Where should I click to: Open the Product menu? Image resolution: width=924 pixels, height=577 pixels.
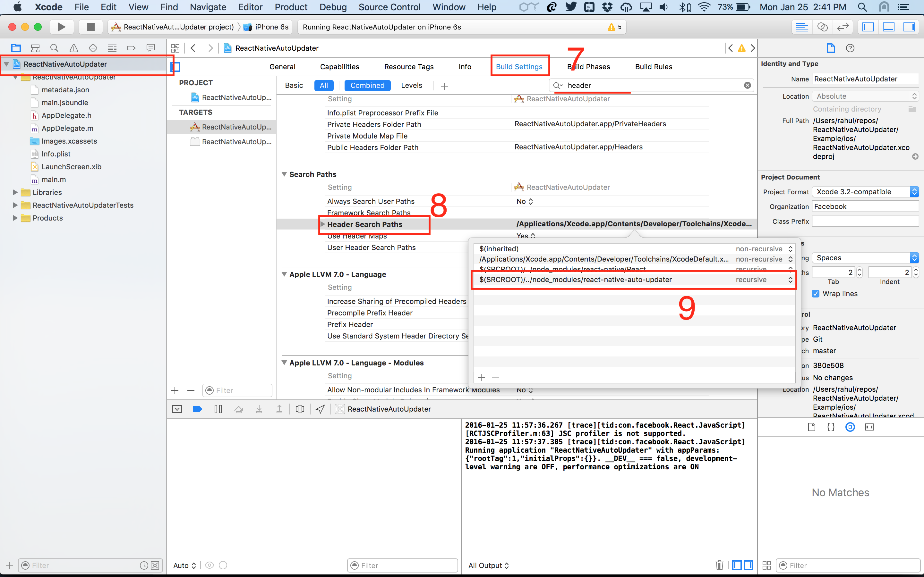[x=291, y=7]
